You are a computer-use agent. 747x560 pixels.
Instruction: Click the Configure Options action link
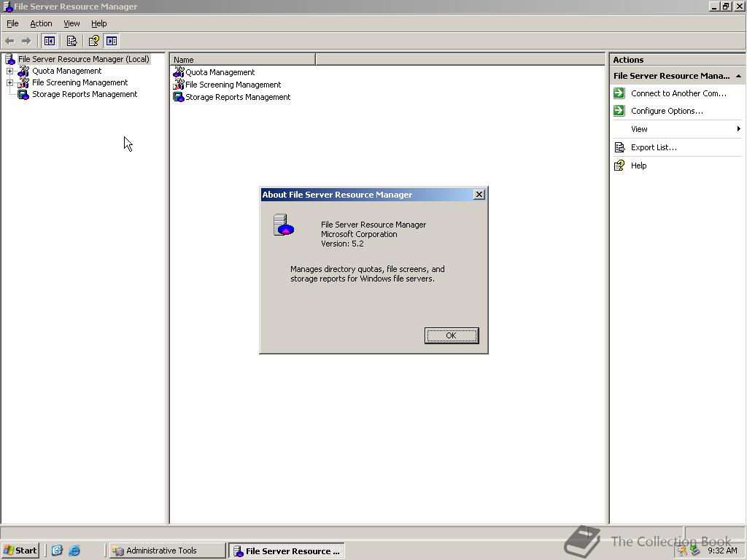point(667,111)
